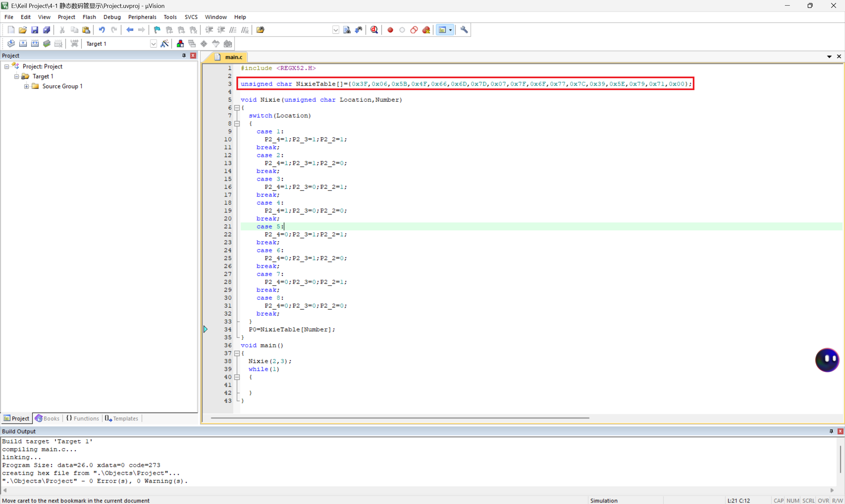Open Options for Target wand icon
The height and width of the screenshot is (504, 845).
164,44
